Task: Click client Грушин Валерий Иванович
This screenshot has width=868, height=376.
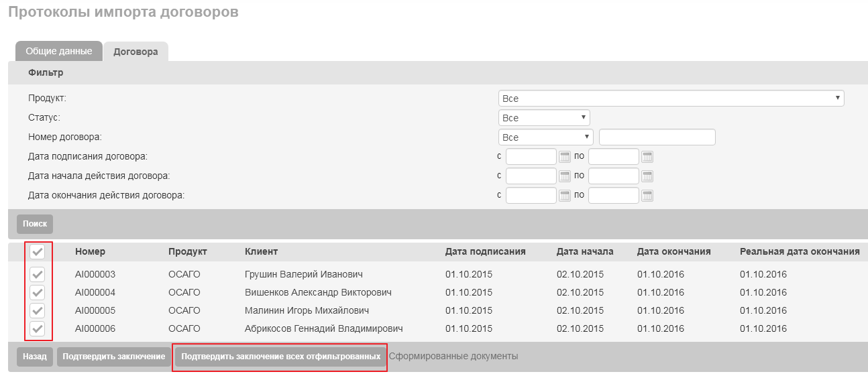Action: tap(304, 274)
